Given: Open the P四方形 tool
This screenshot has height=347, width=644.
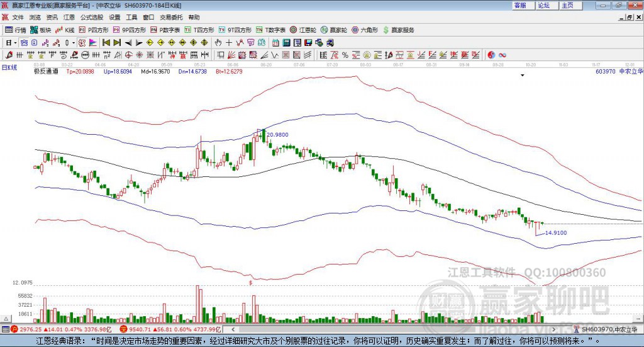Looking at the screenshot, I should click(x=94, y=30).
